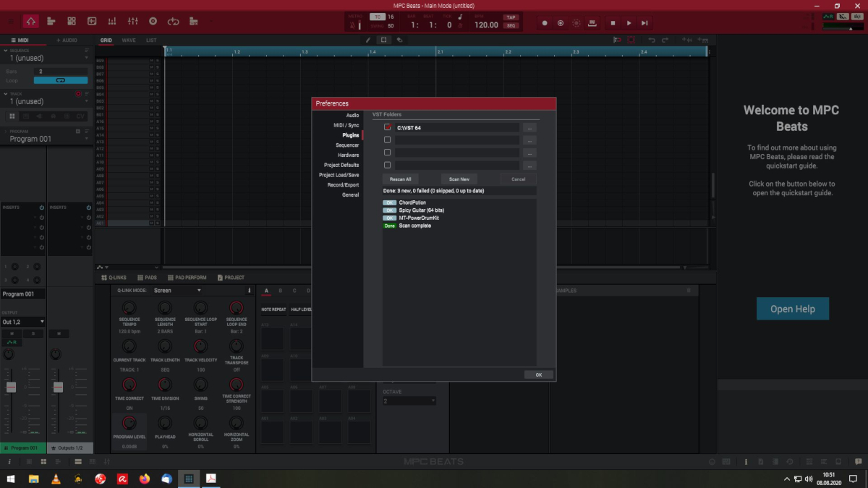
Task: Select the marquee selection tool above the grid
Action: [384, 40]
